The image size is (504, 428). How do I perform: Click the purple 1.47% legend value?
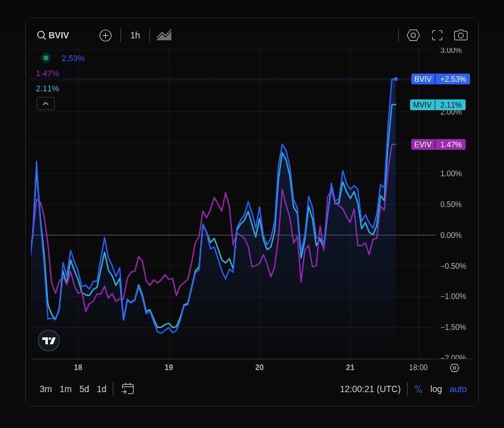coord(47,74)
